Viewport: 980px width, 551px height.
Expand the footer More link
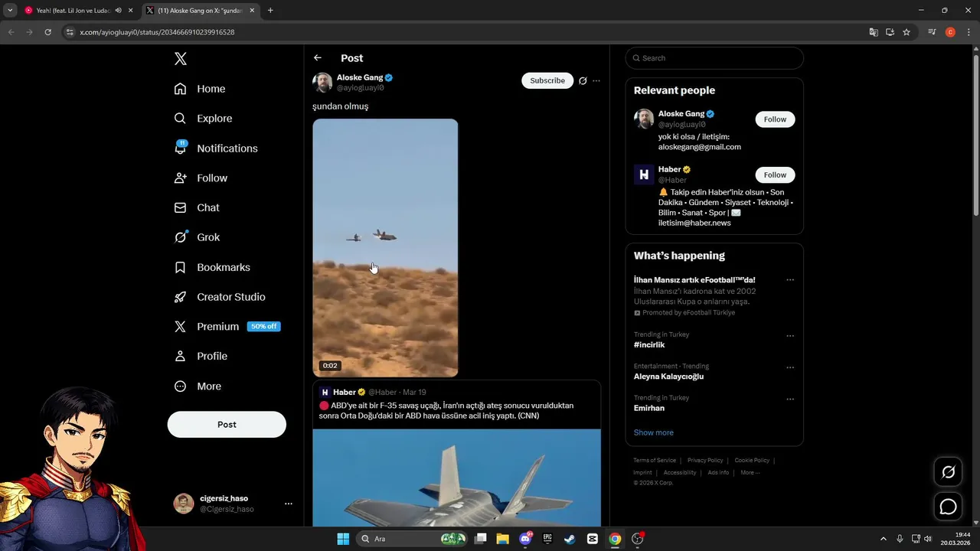[750, 473]
